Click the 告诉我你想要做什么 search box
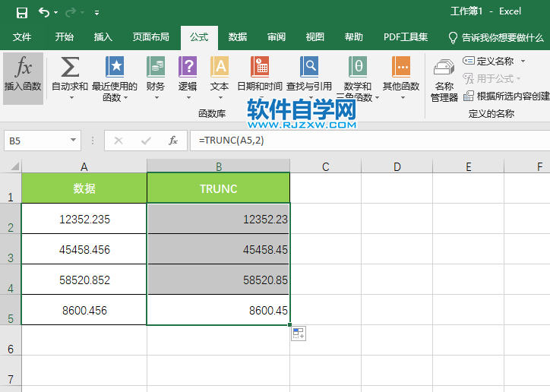The image size is (550, 392). 496,37
